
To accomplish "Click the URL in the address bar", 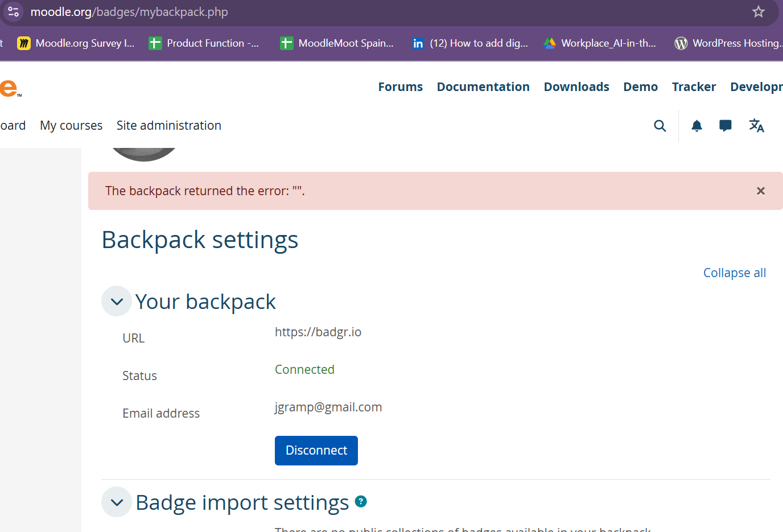I will coord(129,12).
